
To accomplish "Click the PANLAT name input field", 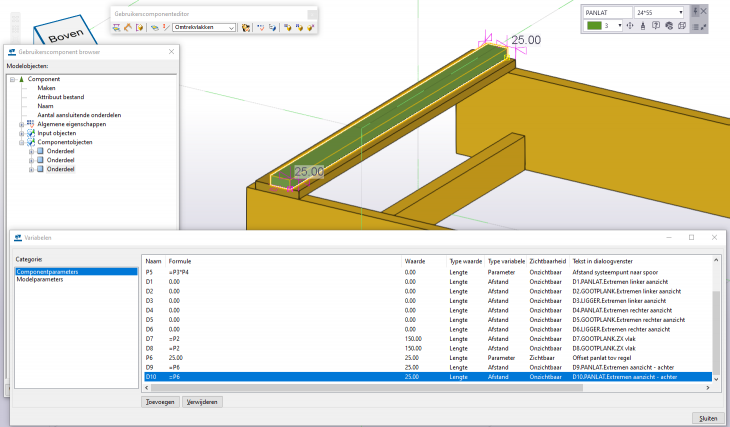I will click(x=605, y=12).
